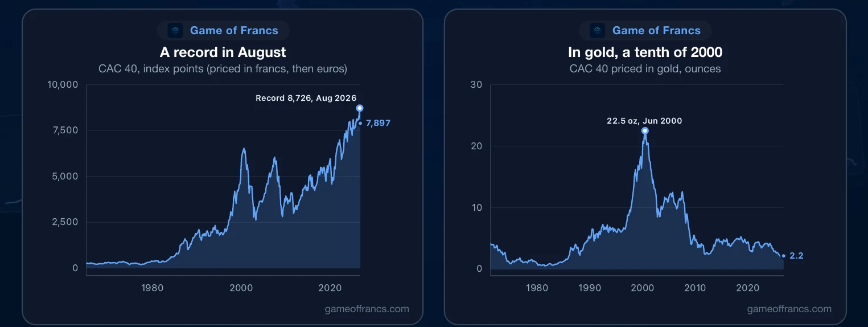Click the 2000 x-axis label on left chart
The height and width of the screenshot is (327, 868).
point(241,288)
